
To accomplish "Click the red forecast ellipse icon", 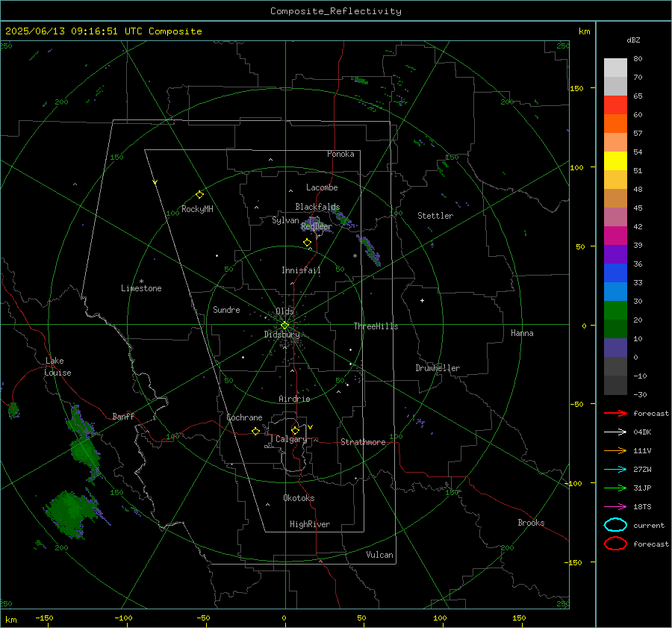I will click(615, 543).
